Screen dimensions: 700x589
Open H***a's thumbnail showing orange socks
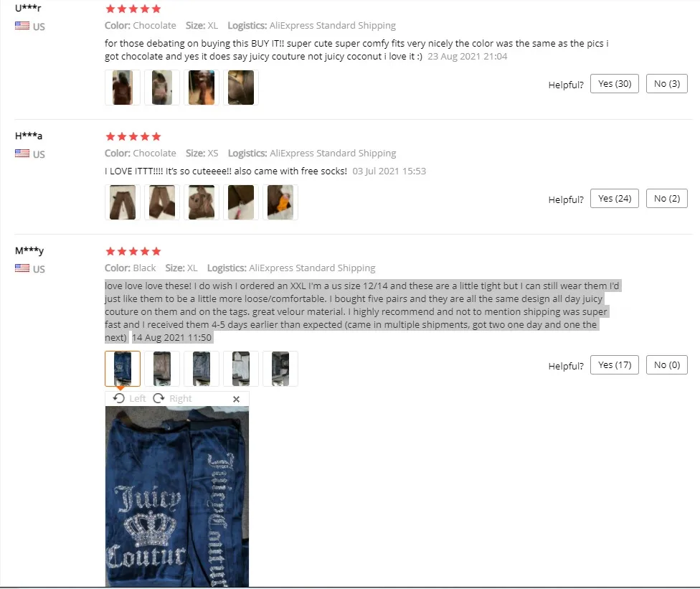pos(280,202)
